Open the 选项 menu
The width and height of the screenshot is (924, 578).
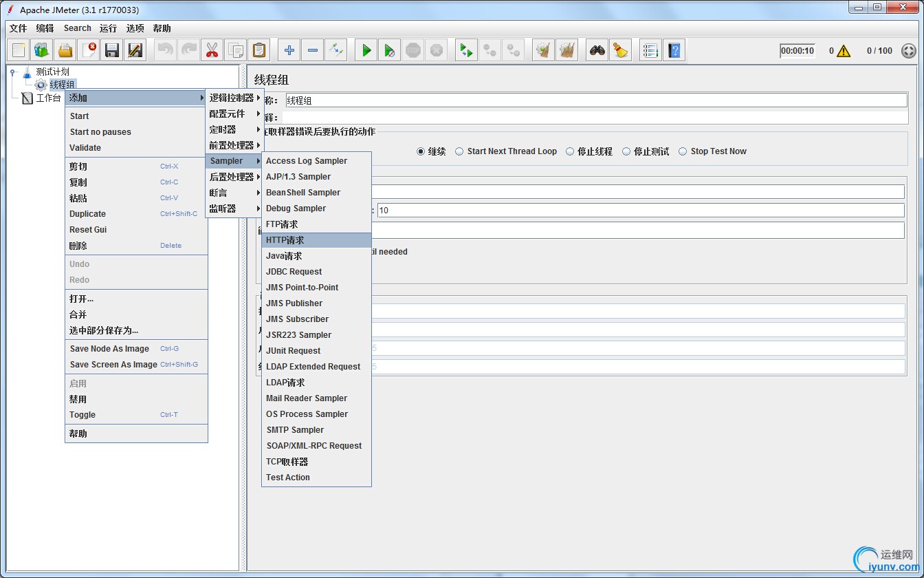pyautogui.click(x=135, y=28)
